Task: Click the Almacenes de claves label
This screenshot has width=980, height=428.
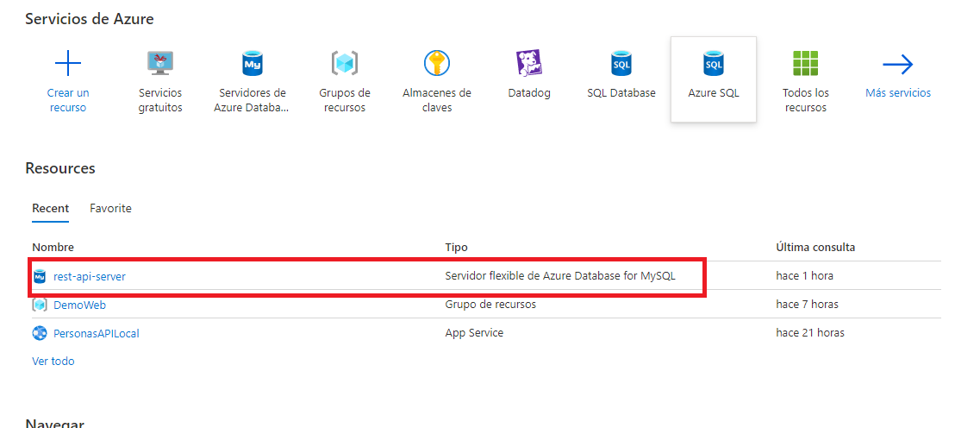Action: [x=437, y=100]
